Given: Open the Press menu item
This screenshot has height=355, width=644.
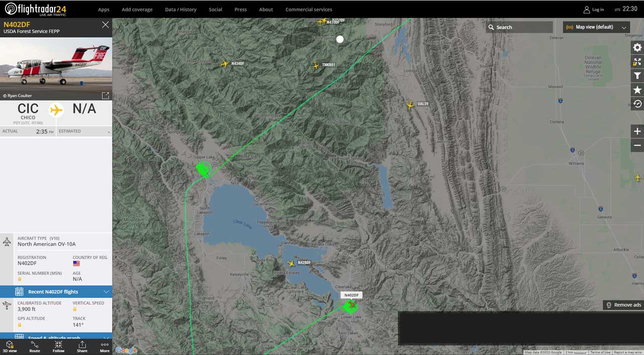Looking at the screenshot, I should click(x=240, y=10).
